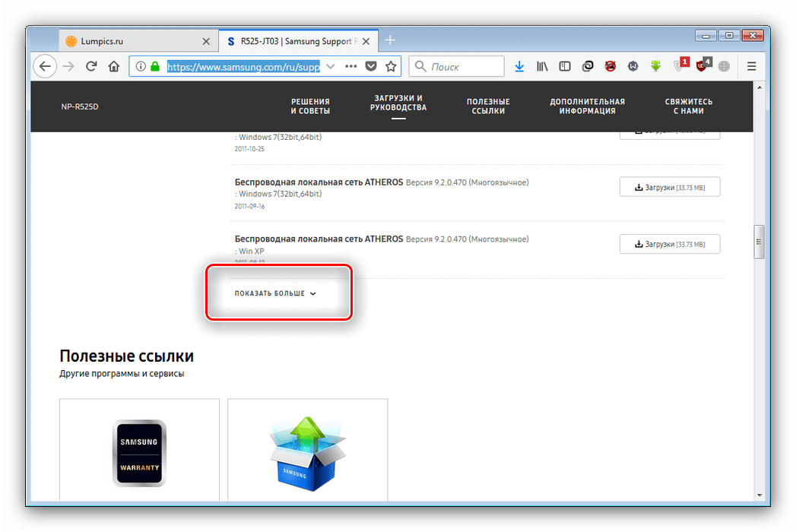Save page to Pocket
The image size is (796, 532).
pyautogui.click(x=371, y=67)
